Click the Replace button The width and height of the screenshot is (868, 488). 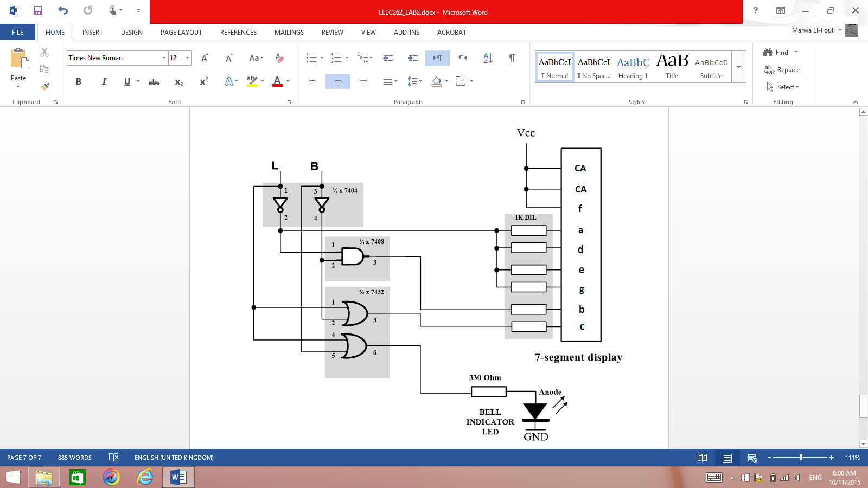click(x=786, y=69)
